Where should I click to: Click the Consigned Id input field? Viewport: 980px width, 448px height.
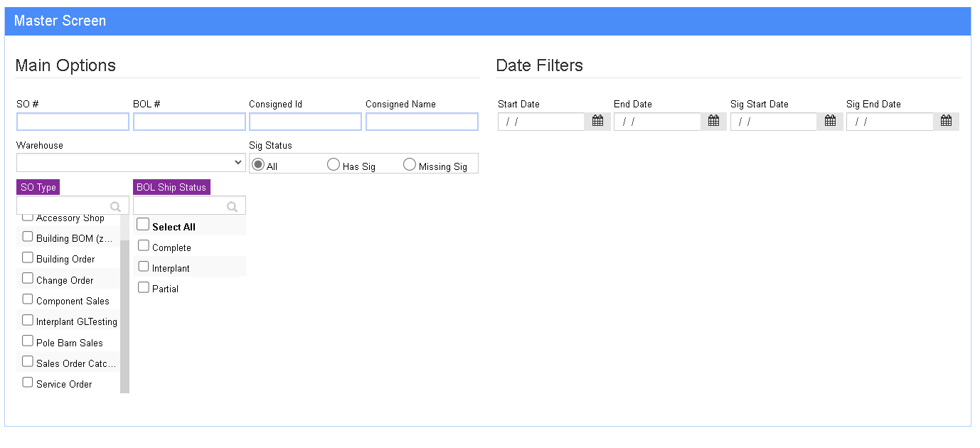tap(305, 122)
